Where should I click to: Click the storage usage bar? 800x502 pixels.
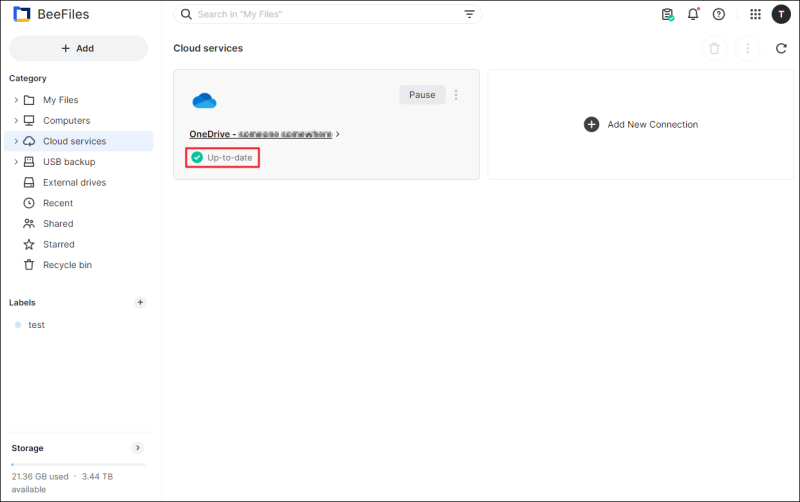click(79, 465)
